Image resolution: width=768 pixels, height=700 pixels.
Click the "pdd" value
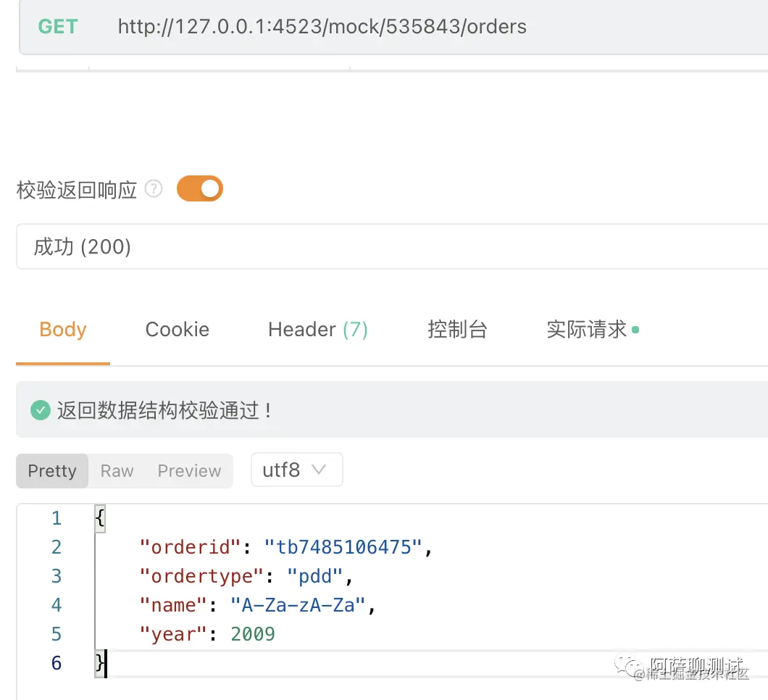[314, 576]
